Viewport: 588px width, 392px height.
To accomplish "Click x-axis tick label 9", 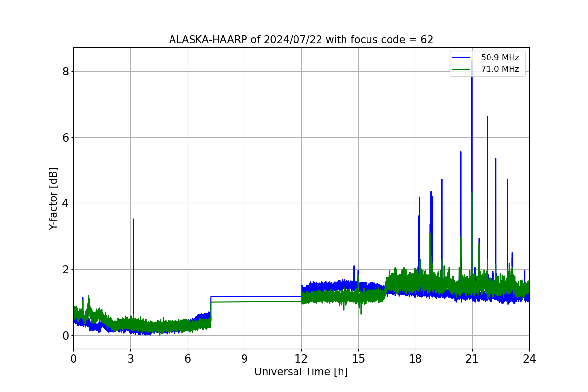I will [x=245, y=358].
